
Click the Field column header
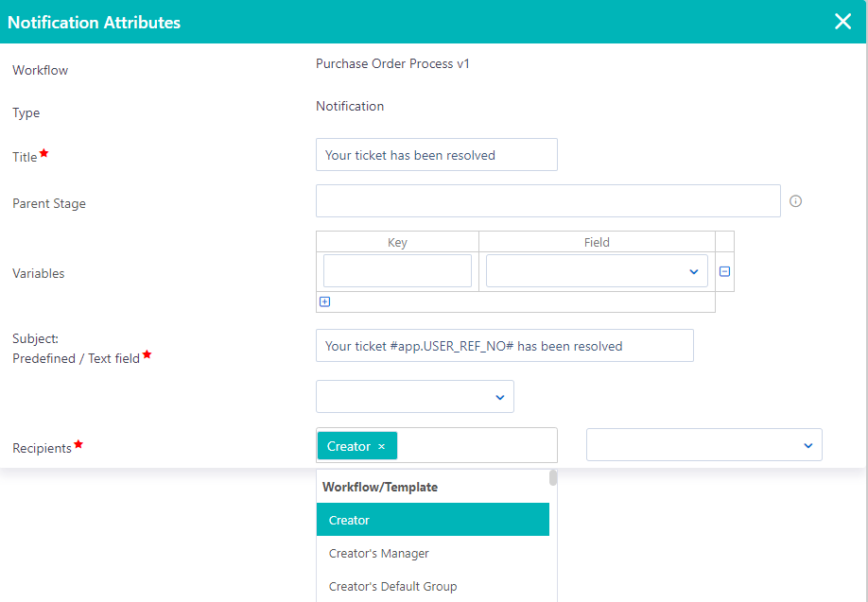[597, 241]
